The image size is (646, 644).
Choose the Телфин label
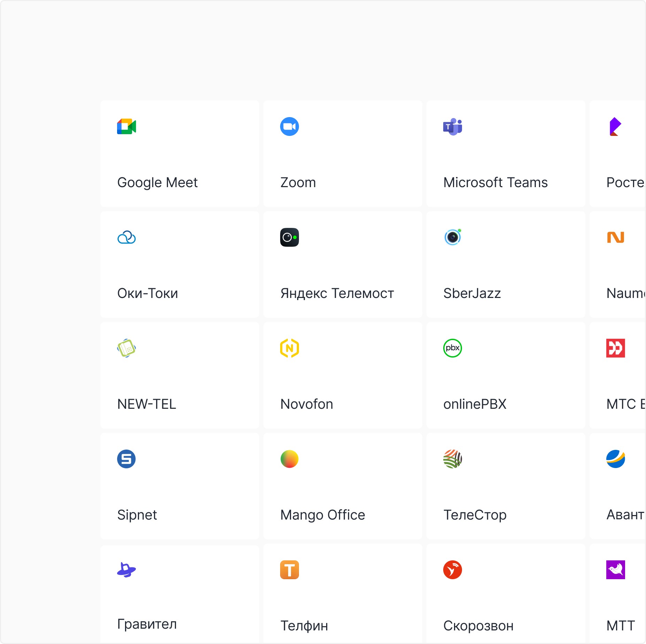click(304, 626)
